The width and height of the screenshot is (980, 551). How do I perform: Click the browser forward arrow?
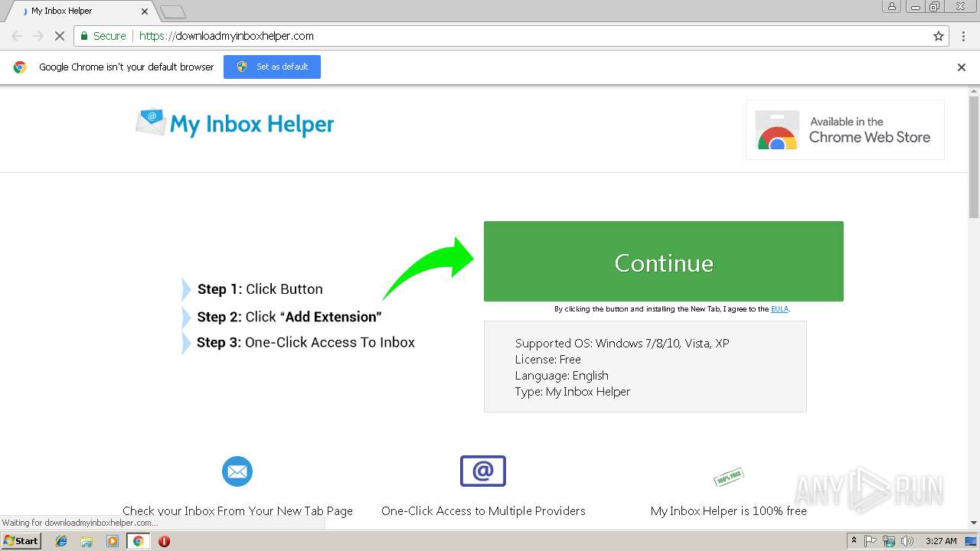(x=38, y=36)
